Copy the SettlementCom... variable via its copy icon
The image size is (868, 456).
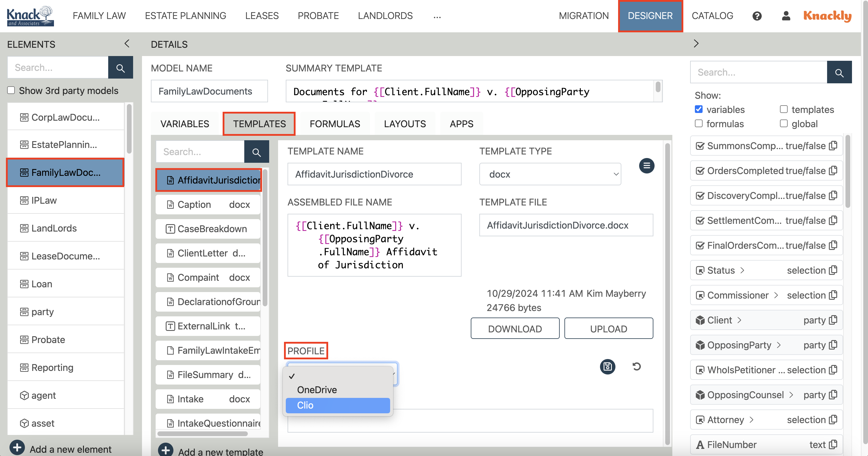833,220
